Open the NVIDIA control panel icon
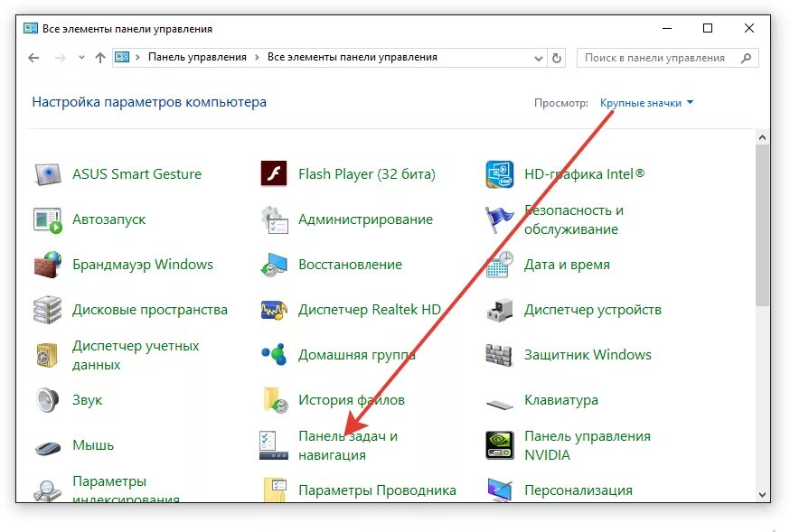 499,445
